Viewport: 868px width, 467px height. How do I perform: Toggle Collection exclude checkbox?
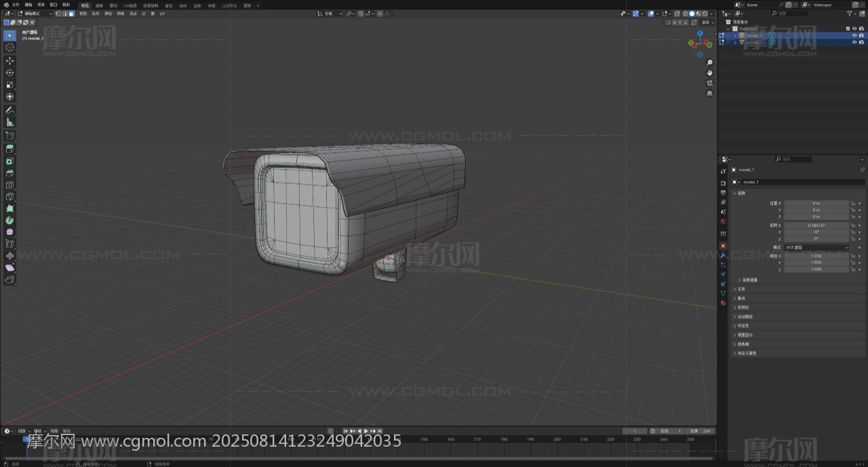pos(848,29)
